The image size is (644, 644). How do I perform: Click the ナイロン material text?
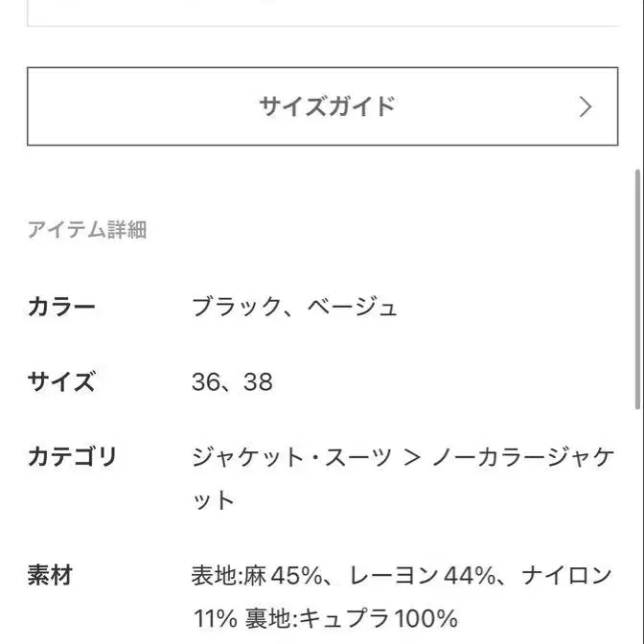point(567,576)
